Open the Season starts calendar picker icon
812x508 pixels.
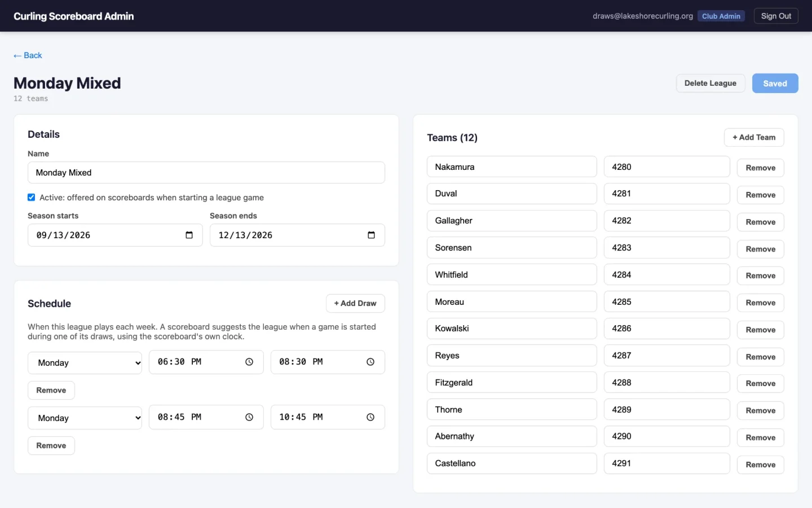point(189,235)
